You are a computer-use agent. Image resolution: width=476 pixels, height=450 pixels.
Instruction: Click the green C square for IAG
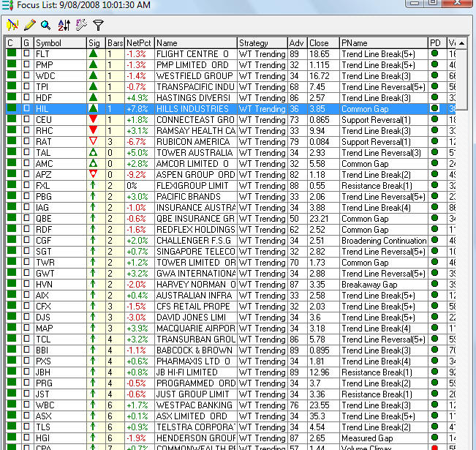pyautogui.click(x=12, y=206)
